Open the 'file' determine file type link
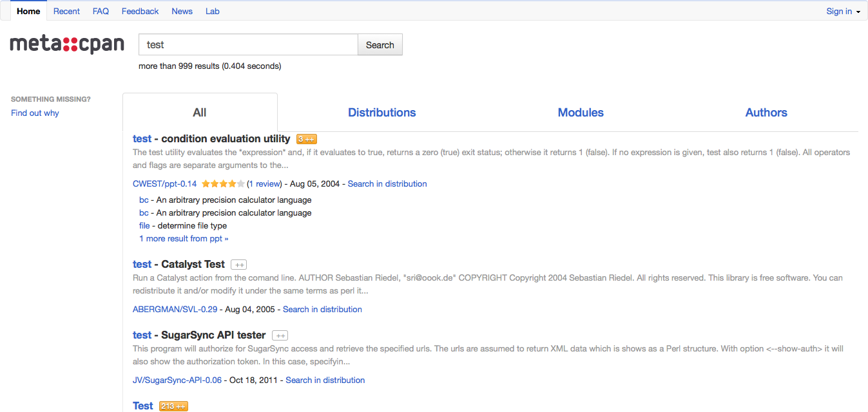 (144, 226)
